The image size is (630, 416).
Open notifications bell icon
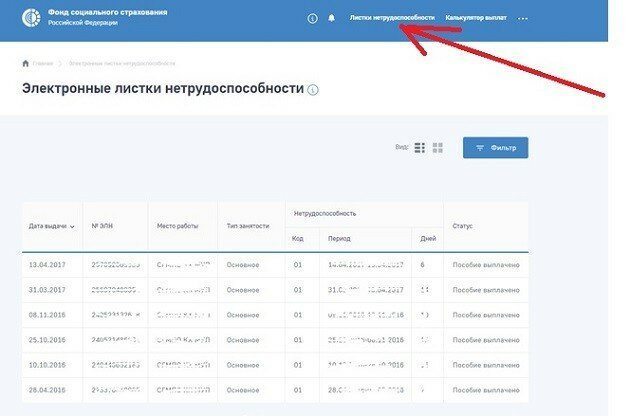point(331,18)
